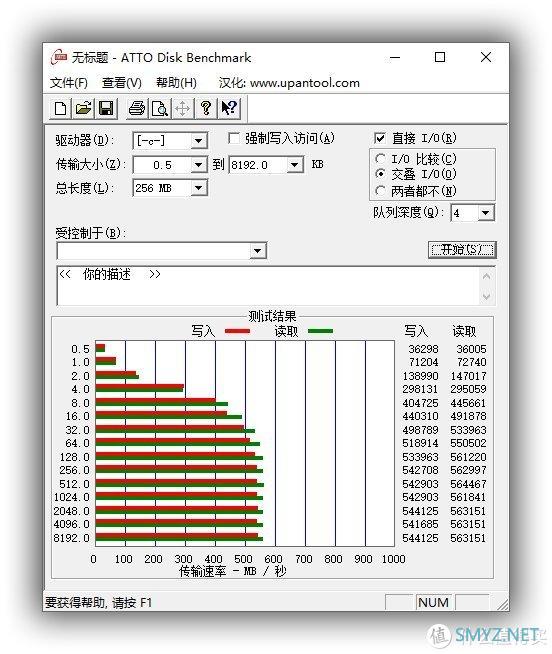Click the question mark About icon

(205, 108)
